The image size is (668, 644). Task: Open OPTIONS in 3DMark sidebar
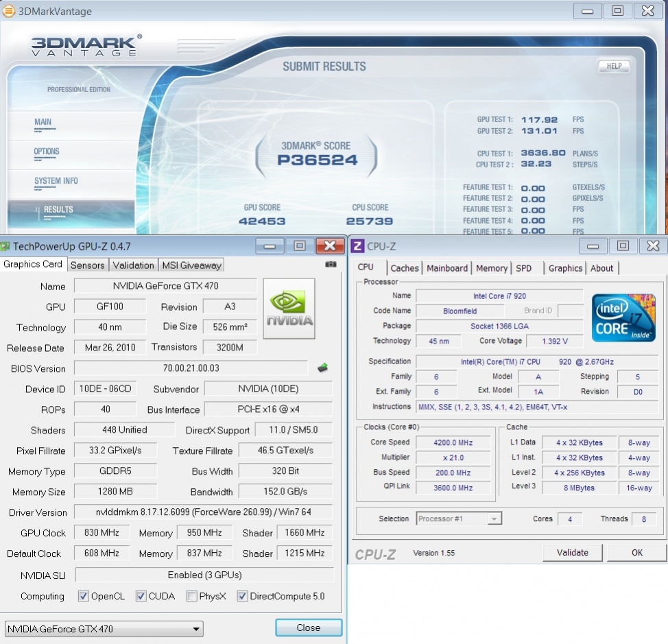(47, 152)
